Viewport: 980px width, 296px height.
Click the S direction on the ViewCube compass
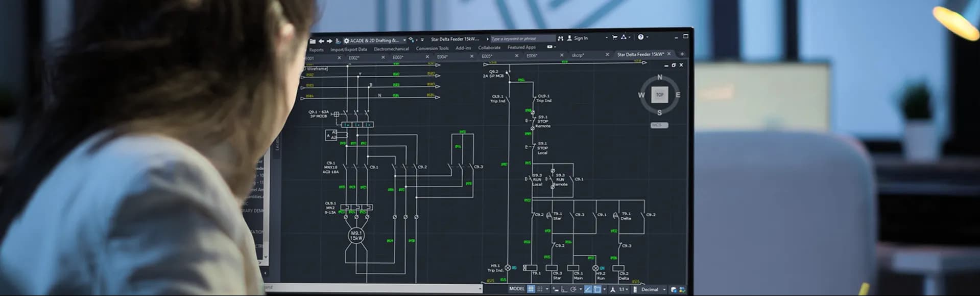659,112
